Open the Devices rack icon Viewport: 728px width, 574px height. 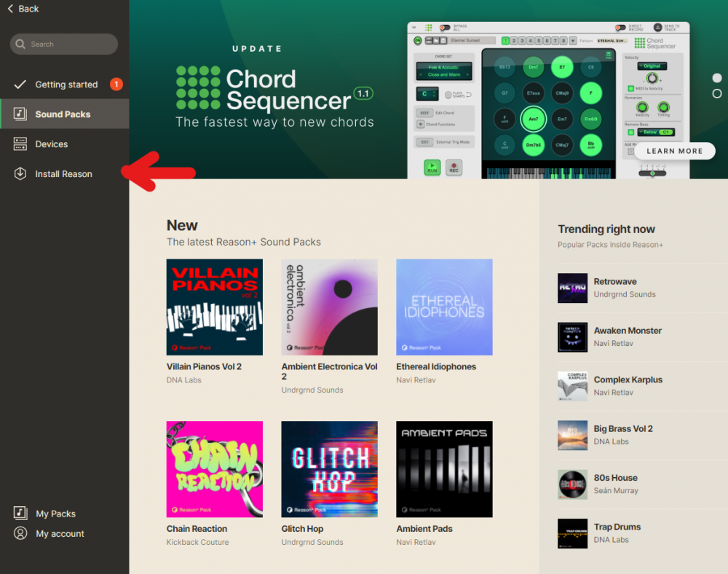click(x=20, y=144)
